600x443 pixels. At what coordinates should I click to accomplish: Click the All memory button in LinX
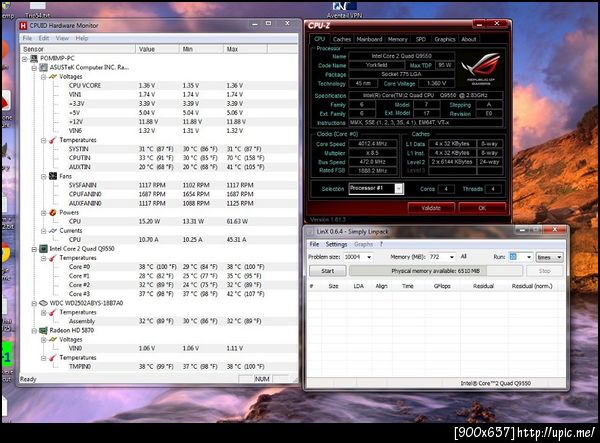point(463,257)
